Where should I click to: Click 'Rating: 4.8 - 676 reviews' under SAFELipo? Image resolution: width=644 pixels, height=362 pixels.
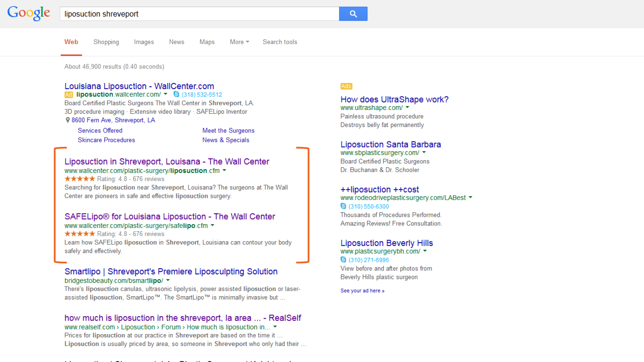click(131, 234)
